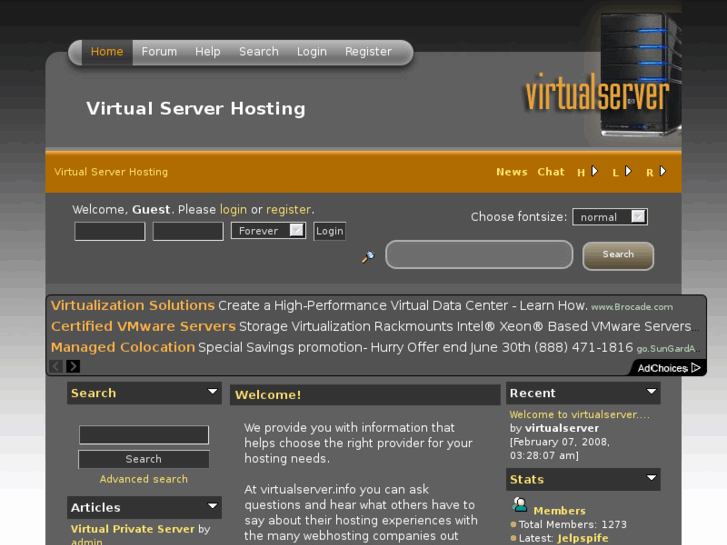Click the Welcome! panel heading
Viewport: 727px width, 545px height.
268,395
